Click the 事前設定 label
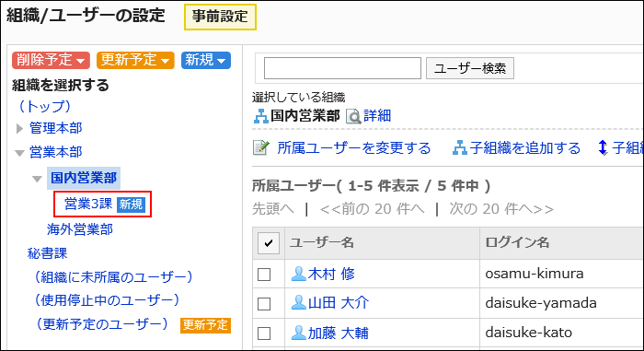This screenshot has height=351, width=644. click(x=220, y=17)
